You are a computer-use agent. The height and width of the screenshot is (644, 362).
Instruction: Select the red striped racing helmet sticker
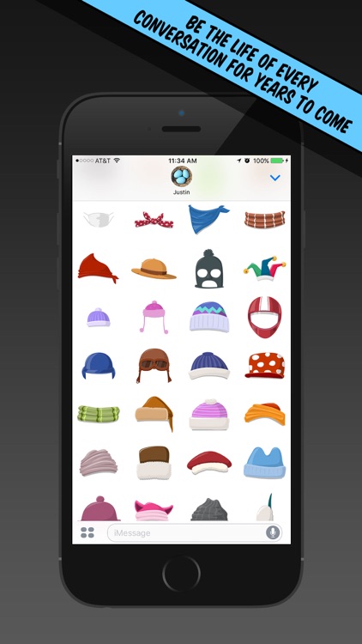point(265,317)
